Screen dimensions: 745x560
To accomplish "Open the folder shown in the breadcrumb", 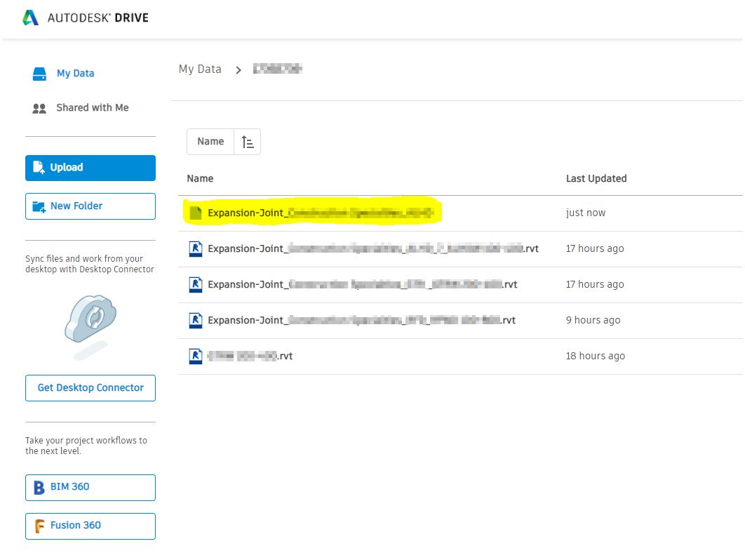I will pos(277,69).
